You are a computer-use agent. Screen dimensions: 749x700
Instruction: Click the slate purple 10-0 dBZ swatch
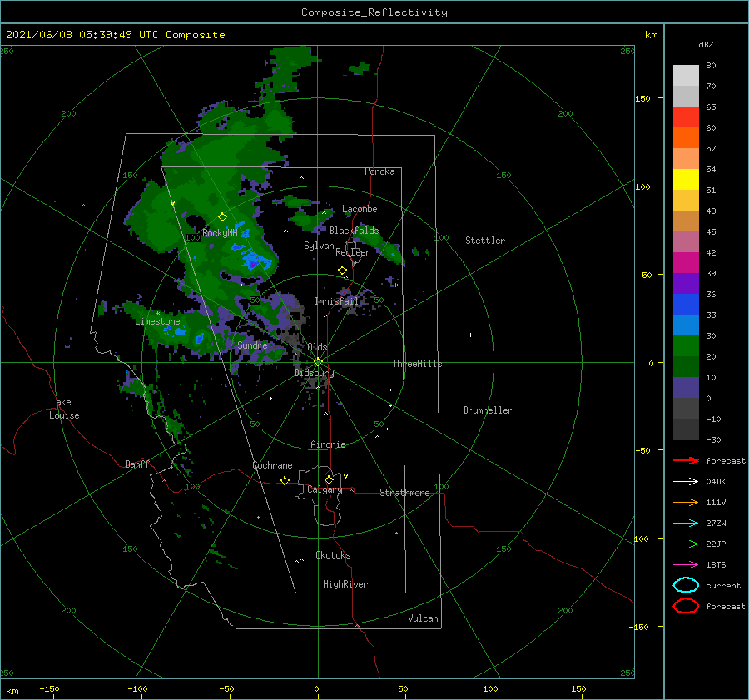click(686, 388)
